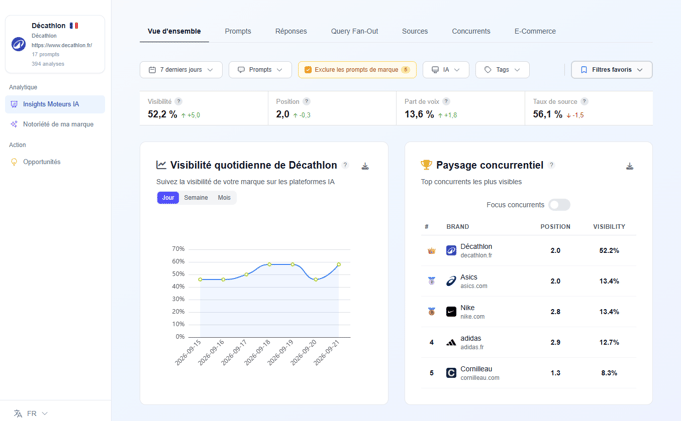The image size is (681, 421).
Task: Select the Jour chart granularity
Action: click(x=168, y=198)
